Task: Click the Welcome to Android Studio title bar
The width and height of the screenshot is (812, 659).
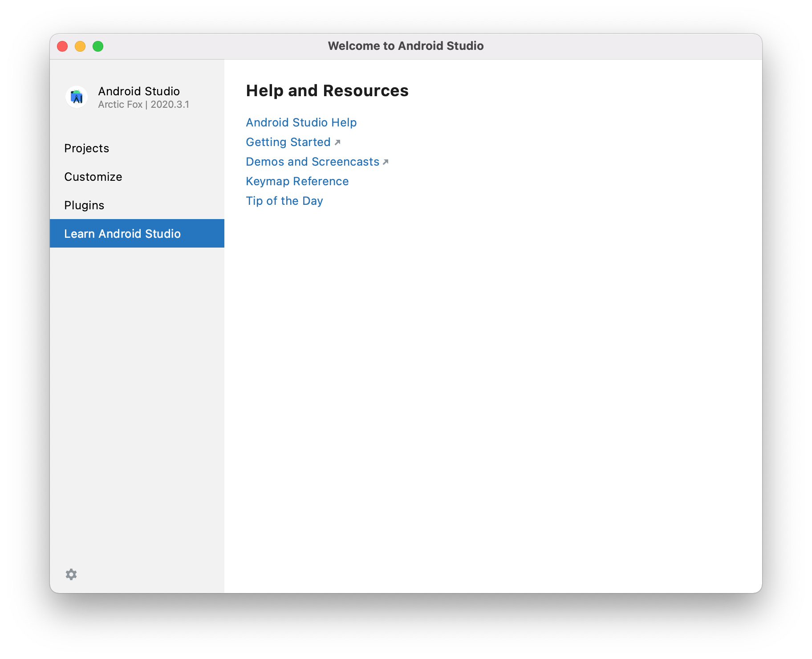Action: point(406,46)
